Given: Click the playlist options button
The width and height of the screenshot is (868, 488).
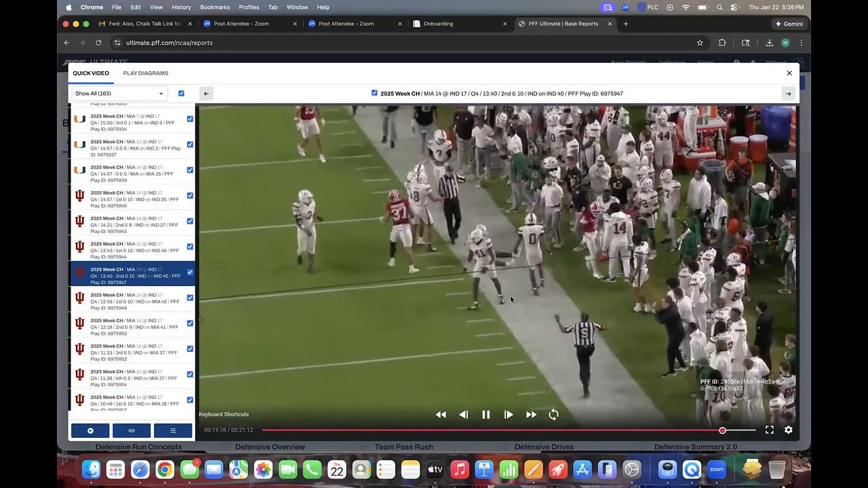Looking at the screenshot, I should pos(173,430).
